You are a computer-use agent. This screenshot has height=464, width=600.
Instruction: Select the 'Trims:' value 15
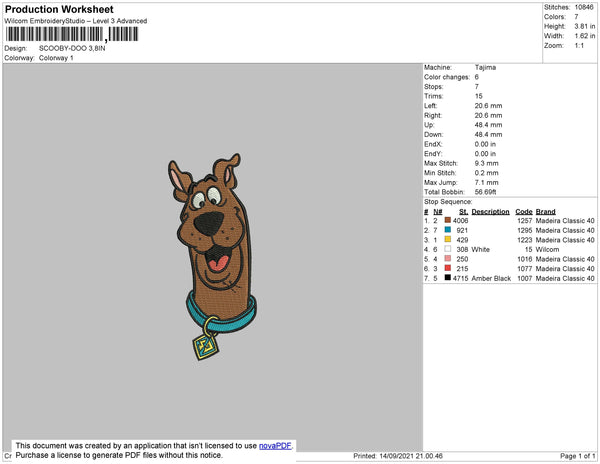479,96
